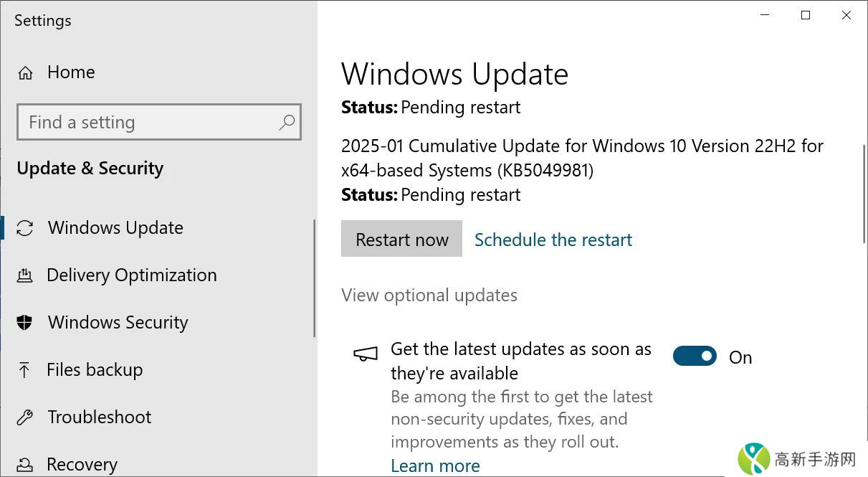Click the Troubleshoot wrench icon
This screenshot has height=477, width=868.
[x=25, y=417]
